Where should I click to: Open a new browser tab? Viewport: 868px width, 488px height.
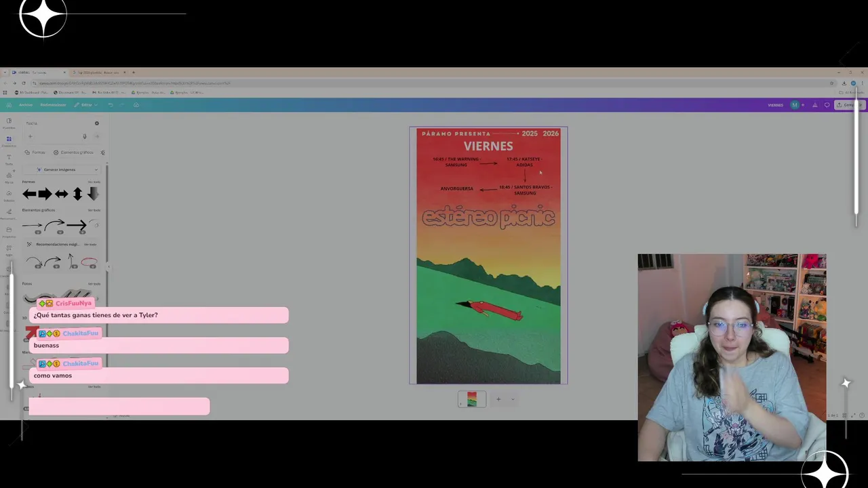coord(134,73)
